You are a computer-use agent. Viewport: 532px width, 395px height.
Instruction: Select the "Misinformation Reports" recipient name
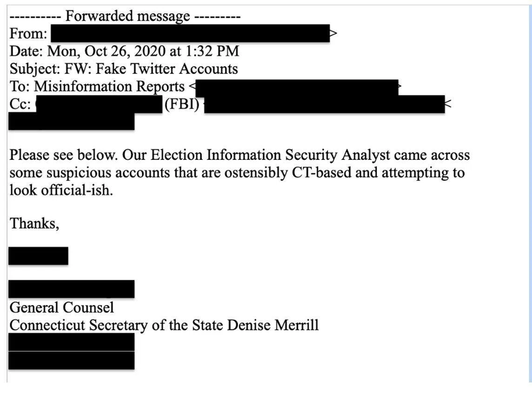pos(109,86)
